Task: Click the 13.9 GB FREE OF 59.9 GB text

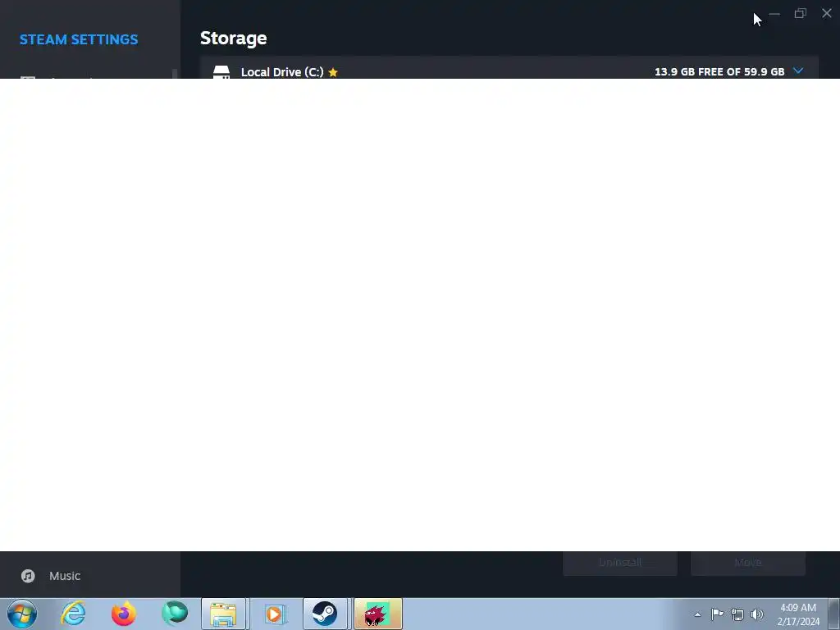Action: coord(719,72)
